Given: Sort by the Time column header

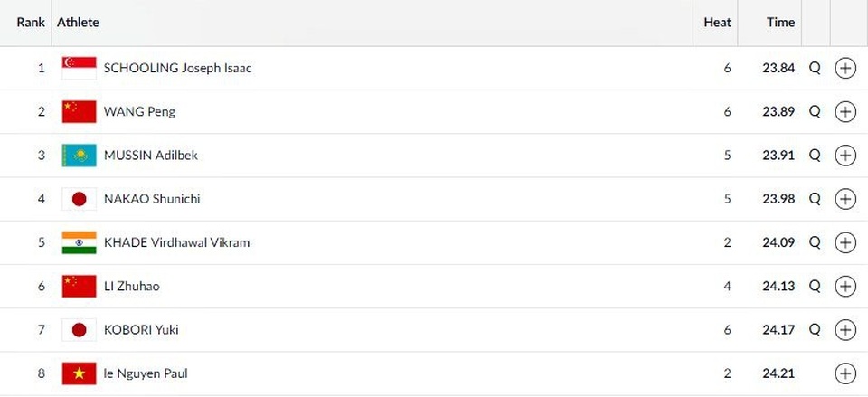Looking at the screenshot, I should click(780, 22).
